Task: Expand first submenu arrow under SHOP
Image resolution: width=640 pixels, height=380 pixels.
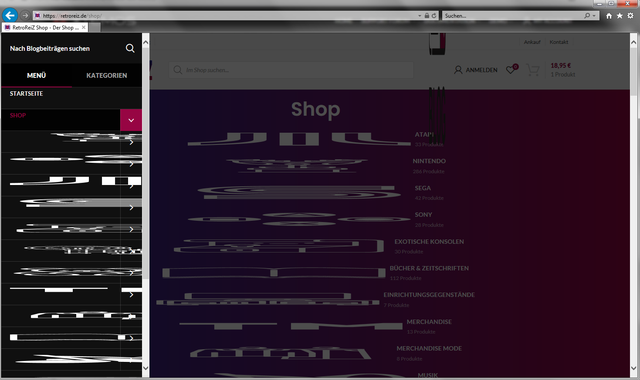Action: tap(131, 142)
